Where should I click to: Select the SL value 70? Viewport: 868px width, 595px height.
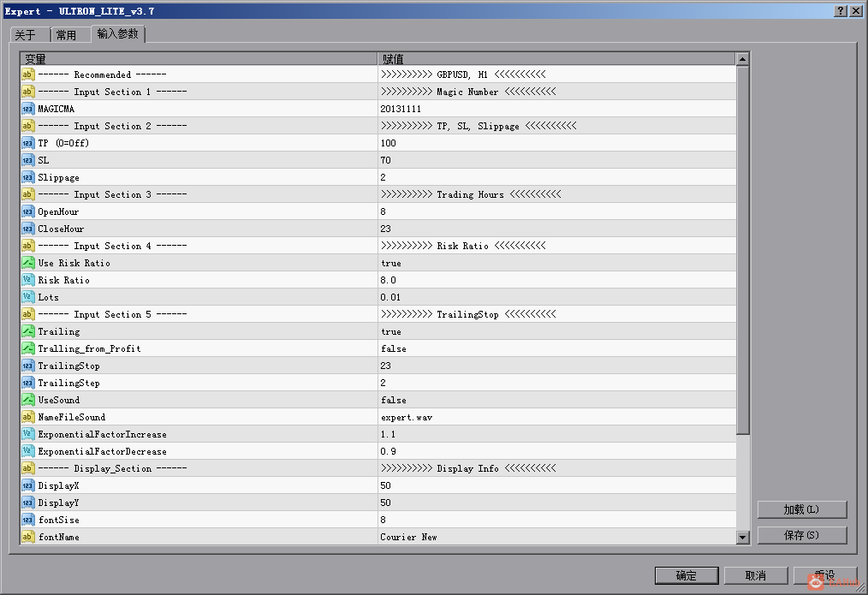386,160
